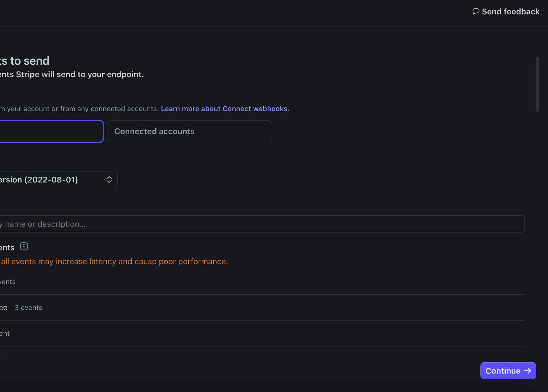The width and height of the screenshot is (548, 392).
Task: Click the orange latency warning message
Action: [x=114, y=261]
